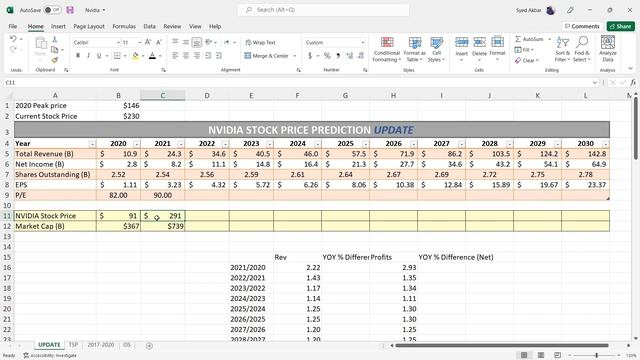Open filter dropdown for 2021 column
Image resolution: width=640 pixels, height=360 pixels.
pyautogui.click(x=181, y=144)
